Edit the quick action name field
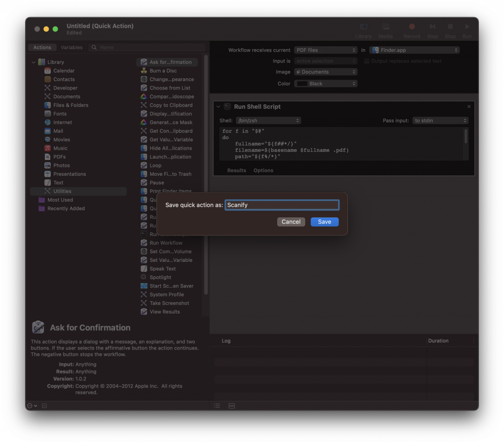 (282, 205)
